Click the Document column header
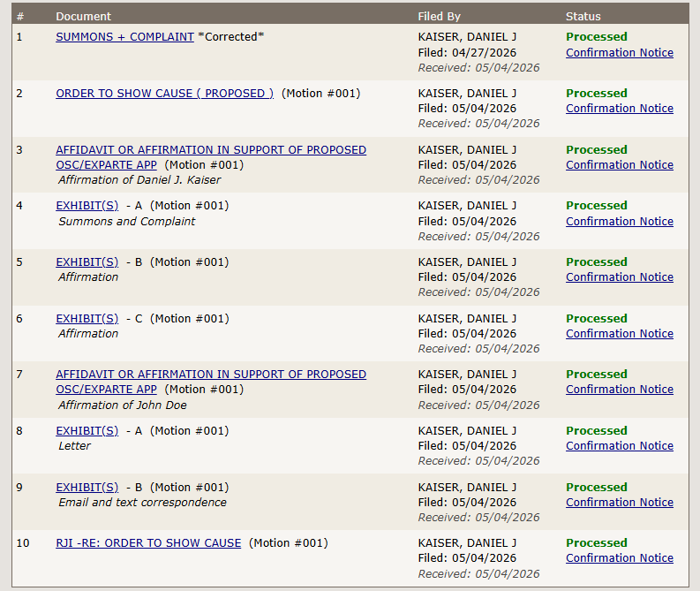Screen dimensions: 700x591 (84, 17)
